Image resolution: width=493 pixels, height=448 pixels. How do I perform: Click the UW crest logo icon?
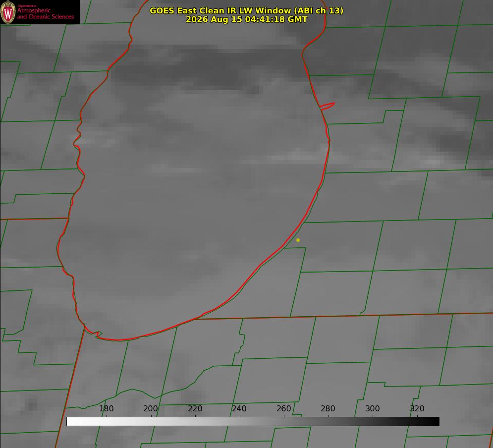[8, 12]
